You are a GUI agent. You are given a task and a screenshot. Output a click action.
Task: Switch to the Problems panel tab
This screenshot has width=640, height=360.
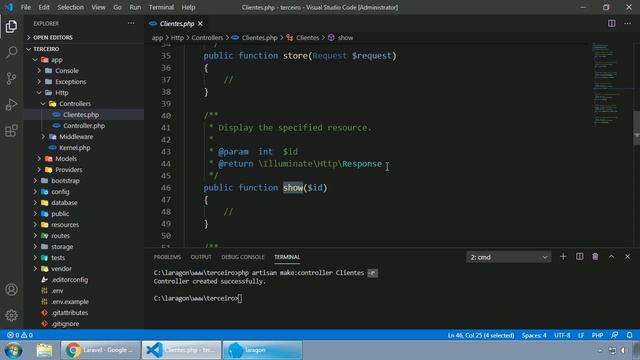[167, 257]
